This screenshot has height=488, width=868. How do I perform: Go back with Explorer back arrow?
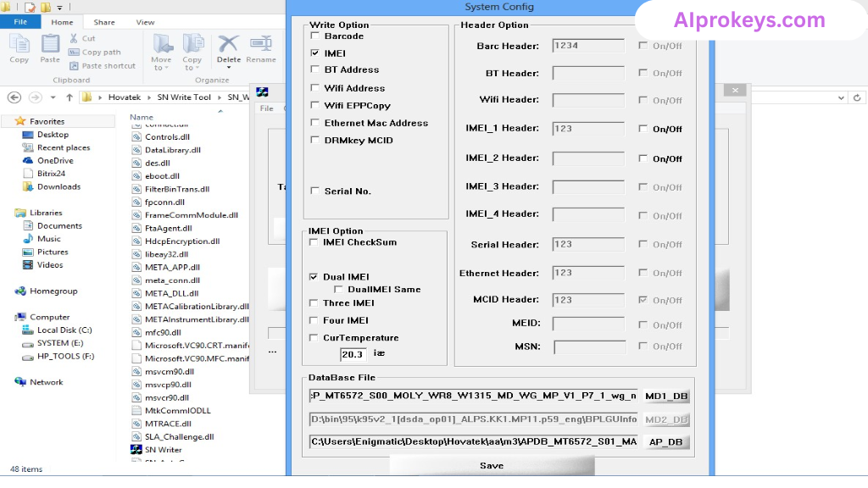(x=14, y=97)
